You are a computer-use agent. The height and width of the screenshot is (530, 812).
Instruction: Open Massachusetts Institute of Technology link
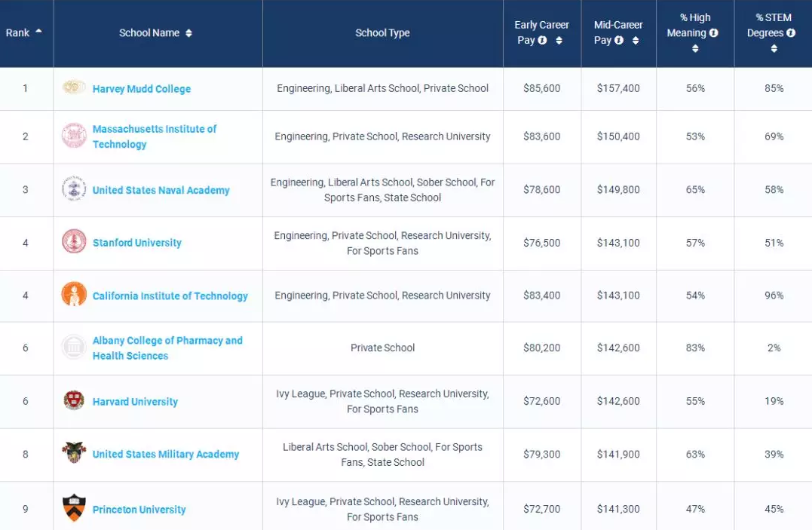point(155,136)
